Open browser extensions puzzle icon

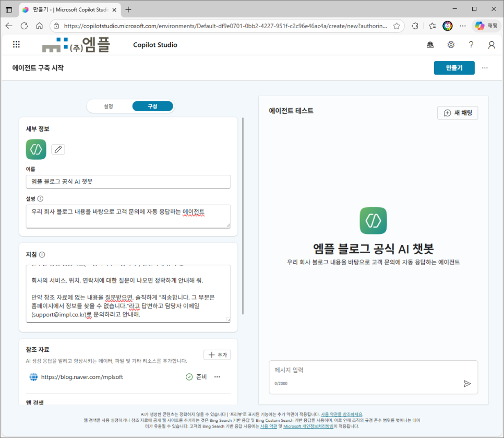coord(415,26)
